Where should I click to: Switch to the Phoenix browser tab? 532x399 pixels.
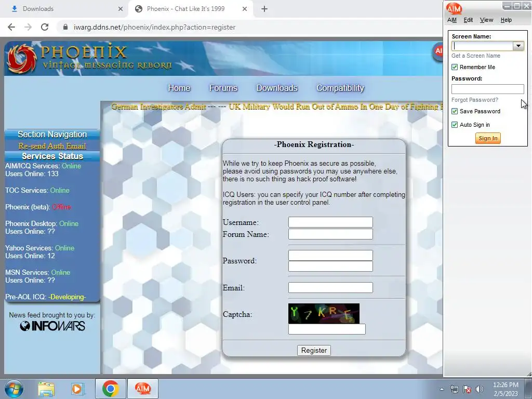(x=190, y=9)
